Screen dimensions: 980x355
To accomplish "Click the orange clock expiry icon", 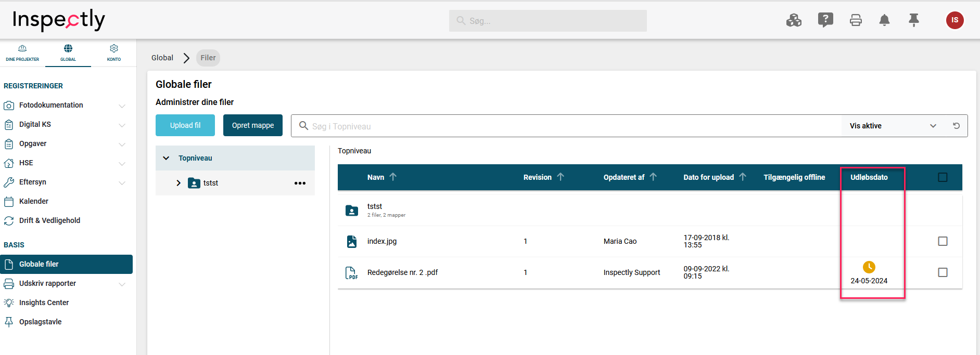I will tap(869, 267).
